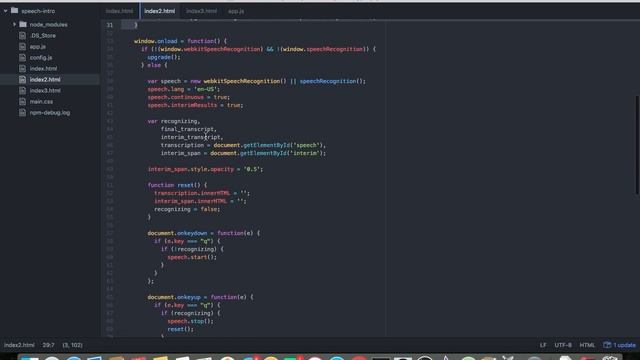Select the index2.html editor tab
This screenshot has width=640, height=360.
coord(160,11)
